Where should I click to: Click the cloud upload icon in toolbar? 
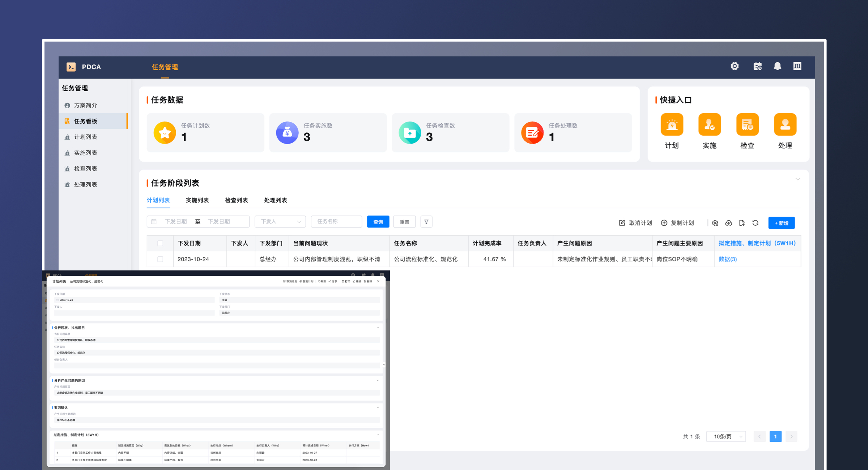[x=728, y=223]
